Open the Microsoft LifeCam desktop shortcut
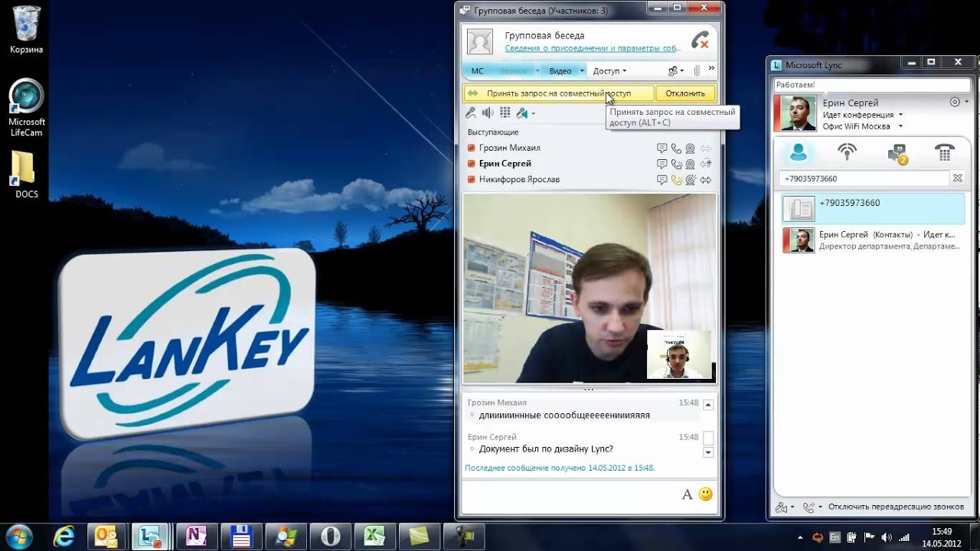 pyautogui.click(x=27, y=108)
